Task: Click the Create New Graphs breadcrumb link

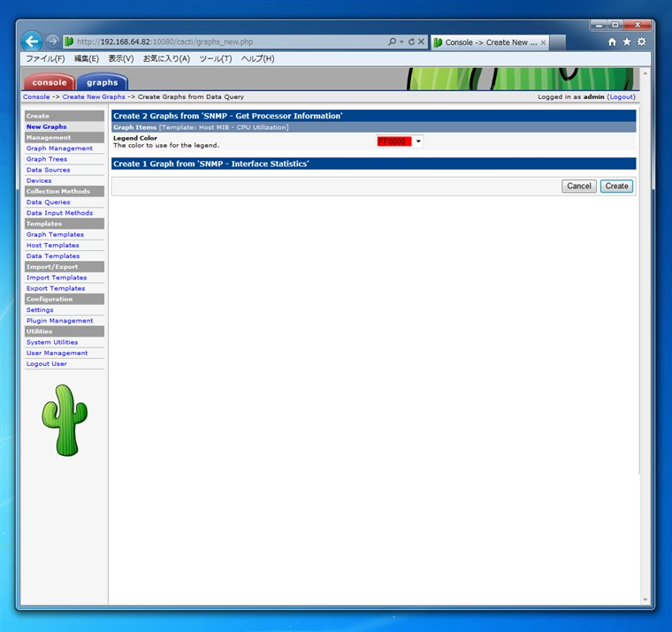Action: coord(94,97)
